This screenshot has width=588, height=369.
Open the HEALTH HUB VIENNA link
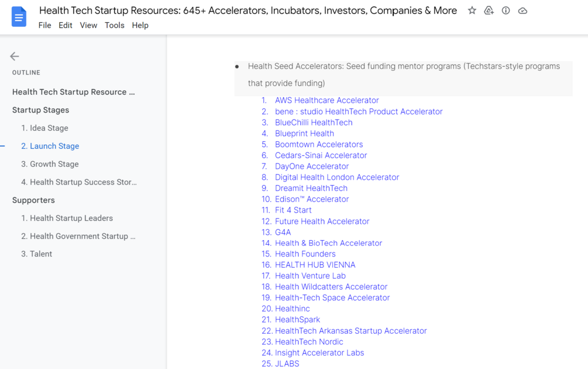[x=315, y=265]
